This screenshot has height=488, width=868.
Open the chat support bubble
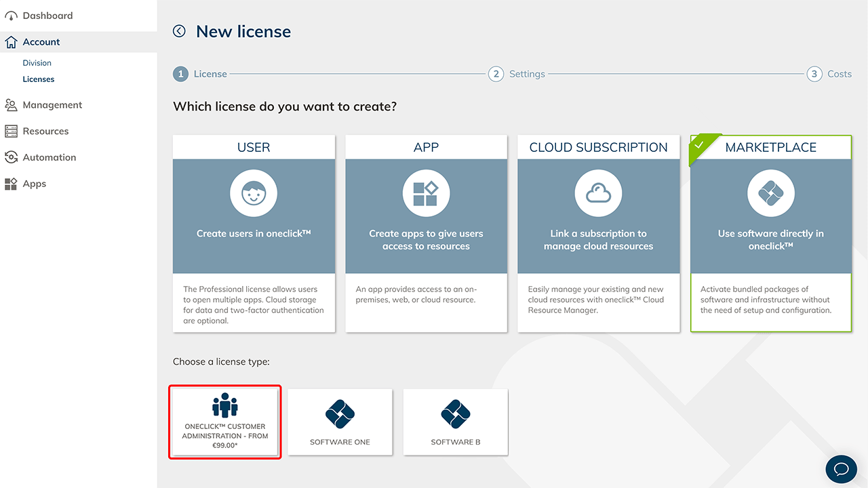tap(842, 469)
